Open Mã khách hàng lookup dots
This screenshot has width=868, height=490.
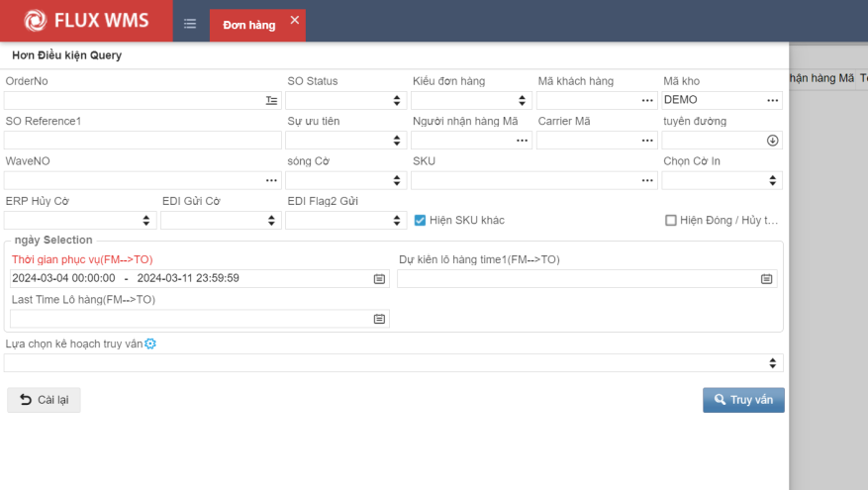point(647,100)
